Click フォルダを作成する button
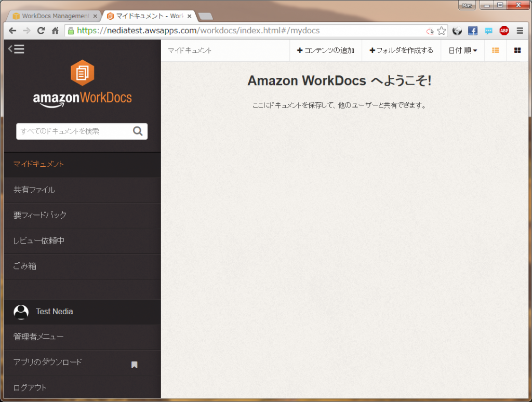This screenshot has height=402, width=532. 402,50
